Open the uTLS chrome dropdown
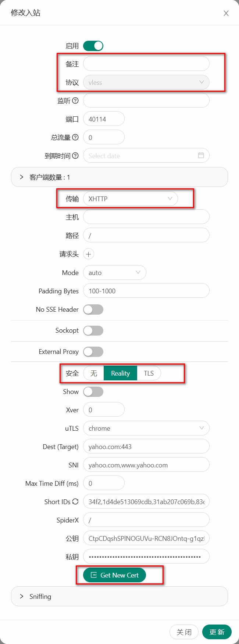239x644 pixels. pos(146,428)
